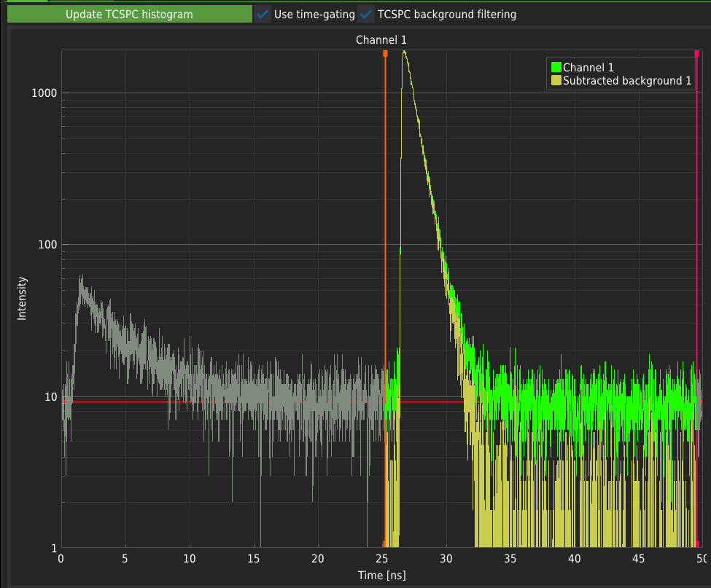Select the Subtracted background 1 legend text
Screen dimensions: 711x588
[x=627, y=81]
